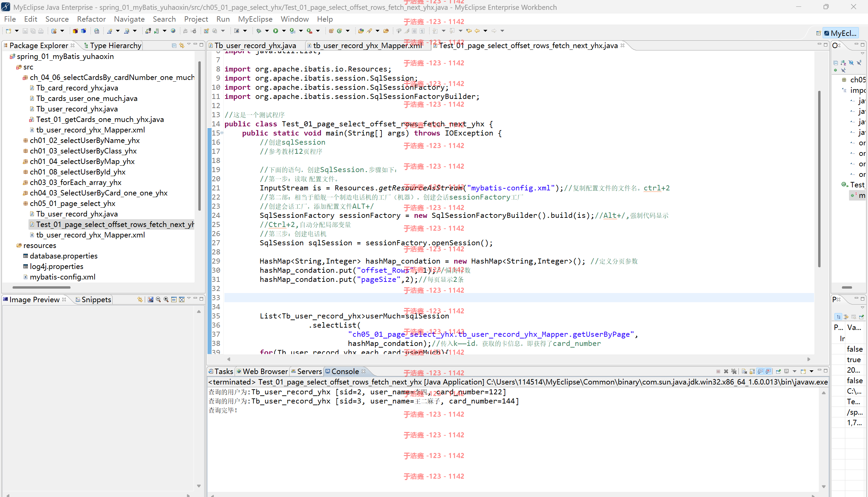
Task: Open the Refactor menu
Action: click(91, 19)
